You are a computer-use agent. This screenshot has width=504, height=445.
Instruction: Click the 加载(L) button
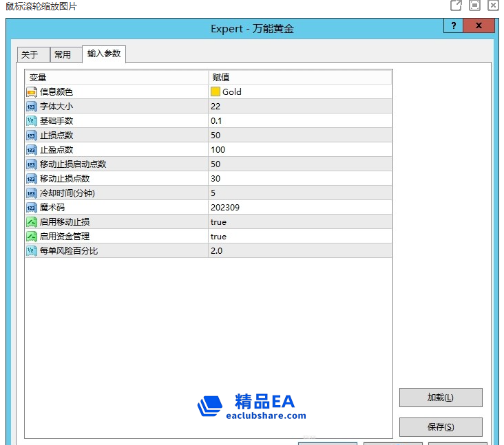[441, 398]
